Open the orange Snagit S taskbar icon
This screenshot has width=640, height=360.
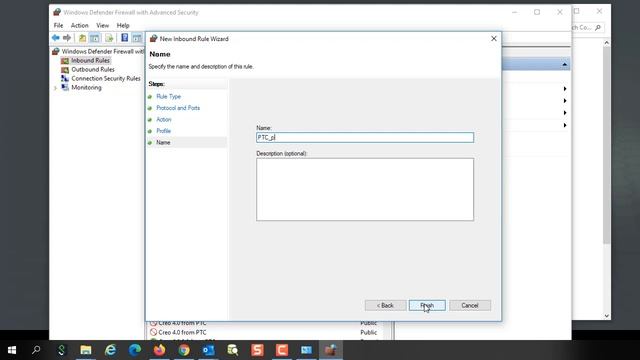[257, 350]
